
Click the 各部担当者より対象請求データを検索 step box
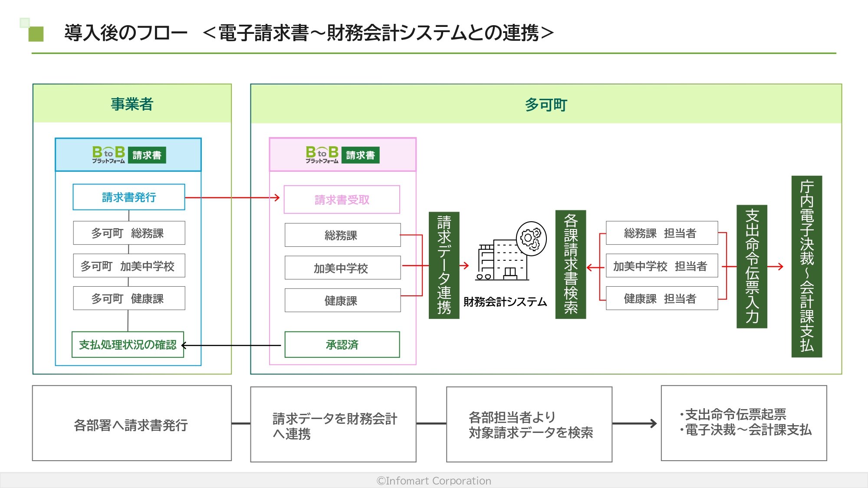pyautogui.click(x=529, y=425)
